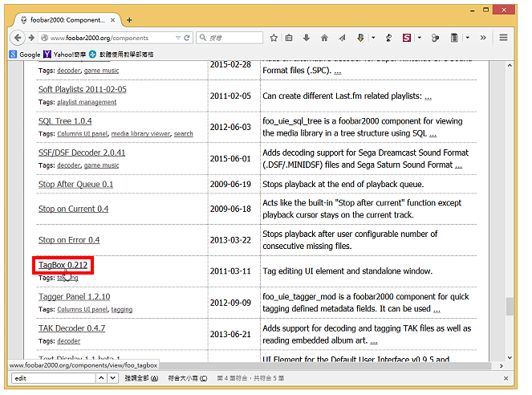Open dropdown arrow beside clipboard icon
Screen dimensions: 532x395
click(x=468, y=38)
